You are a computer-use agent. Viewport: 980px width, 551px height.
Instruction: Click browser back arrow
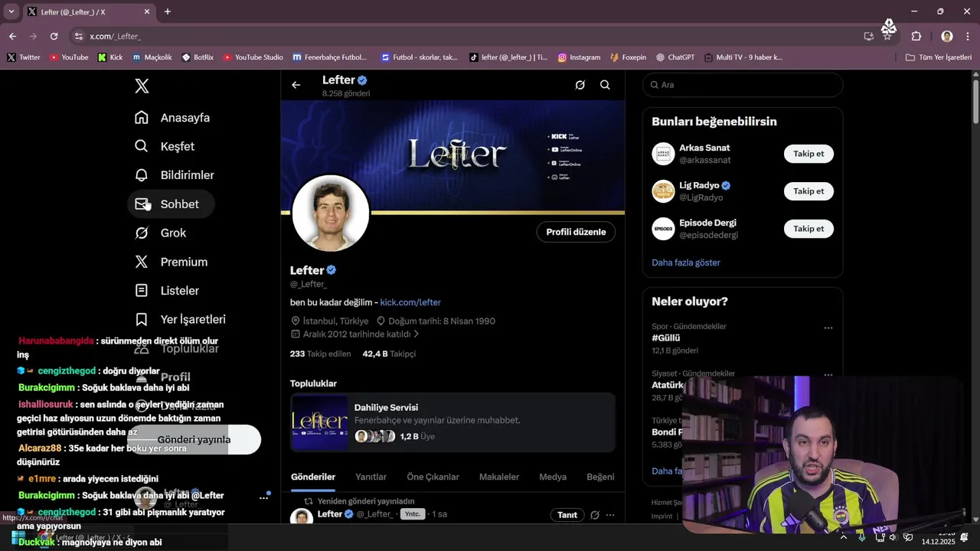(12, 36)
